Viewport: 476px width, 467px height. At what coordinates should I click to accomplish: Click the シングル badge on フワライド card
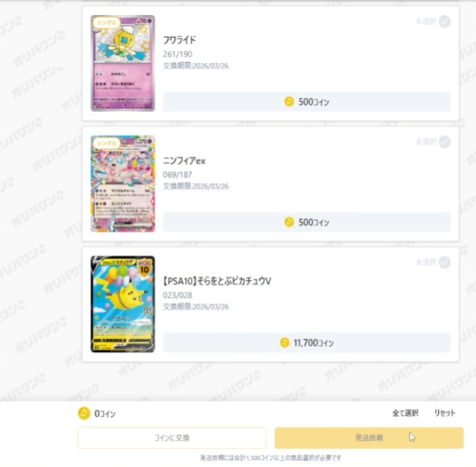[106, 23]
